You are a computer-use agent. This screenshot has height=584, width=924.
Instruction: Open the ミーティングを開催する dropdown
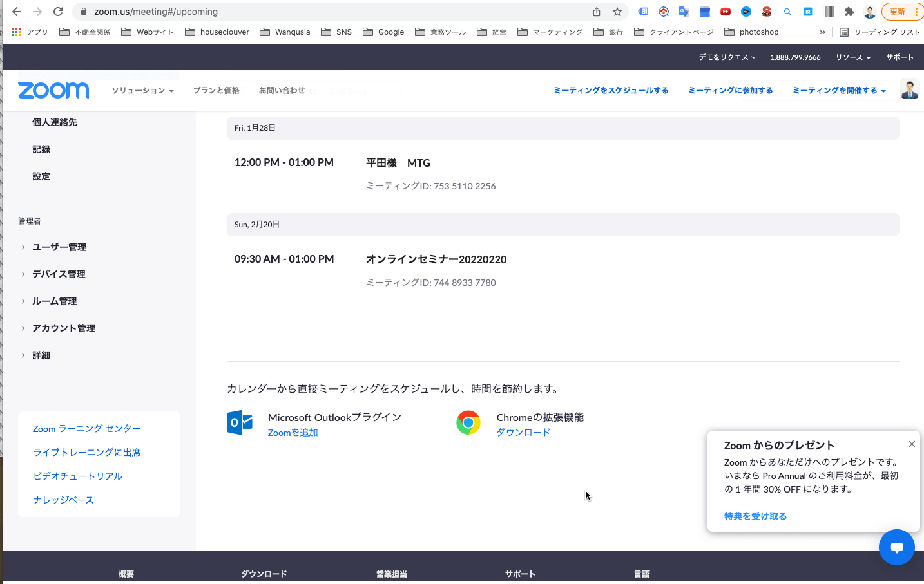(x=839, y=90)
